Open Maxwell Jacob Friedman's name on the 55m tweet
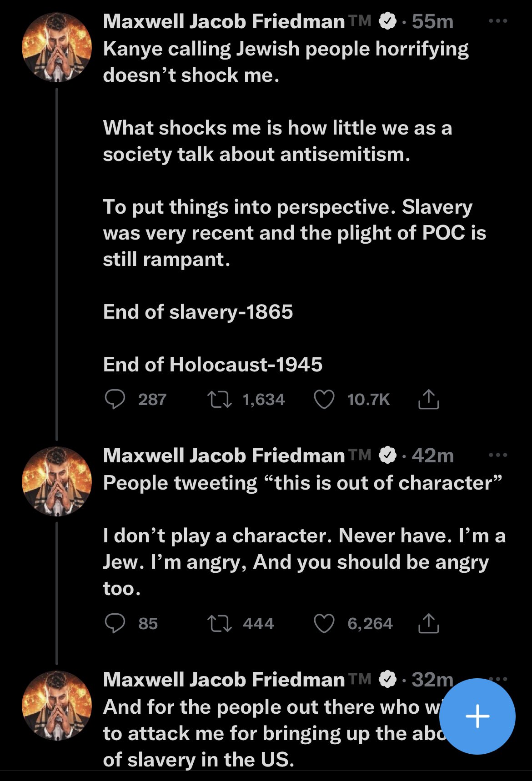Image resolution: width=532 pixels, height=781 pixels. pos(224,21)
